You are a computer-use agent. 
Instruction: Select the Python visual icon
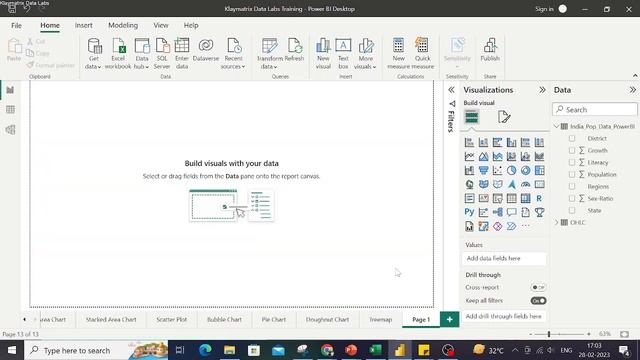point(469,212)
